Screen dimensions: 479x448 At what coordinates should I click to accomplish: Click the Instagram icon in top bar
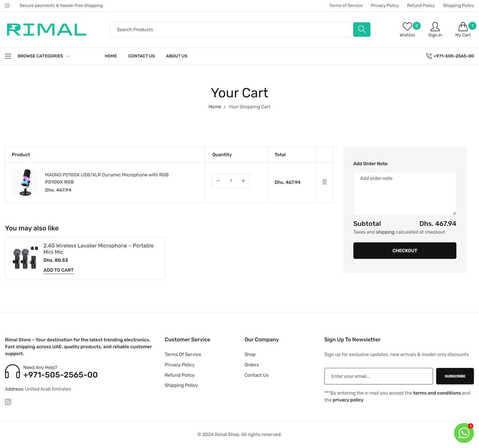[7, 6]
